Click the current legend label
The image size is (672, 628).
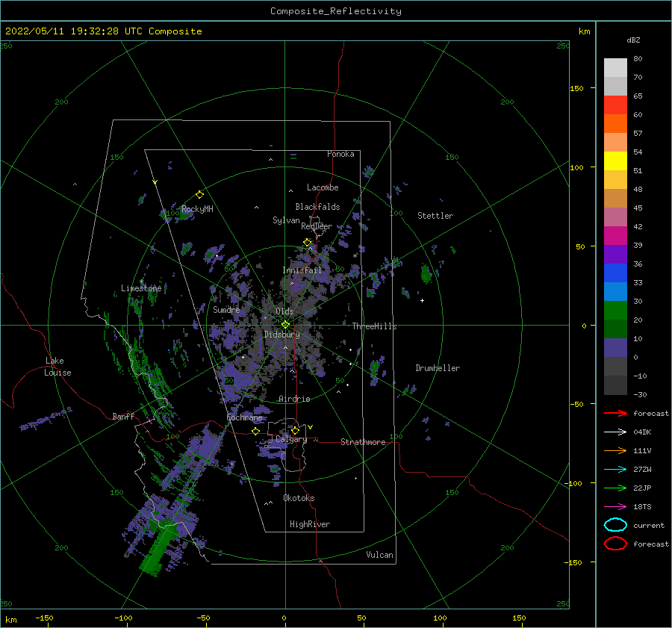pyautogui.click(x=649, y=526)
